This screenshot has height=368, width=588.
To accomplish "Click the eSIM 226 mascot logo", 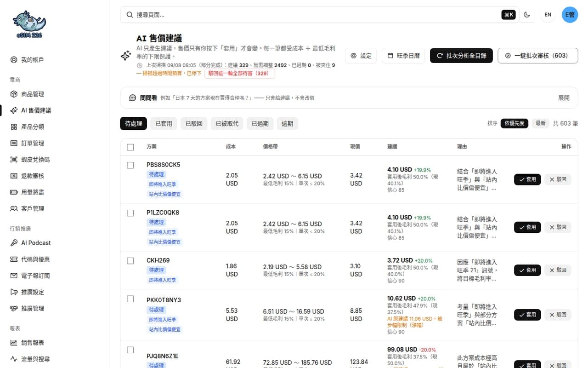I will point(29,24).
